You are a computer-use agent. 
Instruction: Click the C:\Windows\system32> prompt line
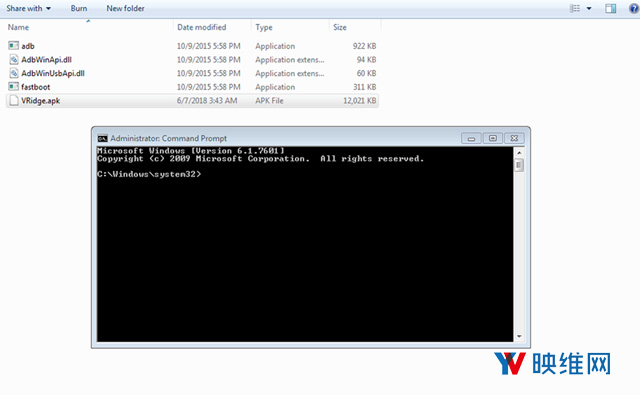tap(149, 174)
